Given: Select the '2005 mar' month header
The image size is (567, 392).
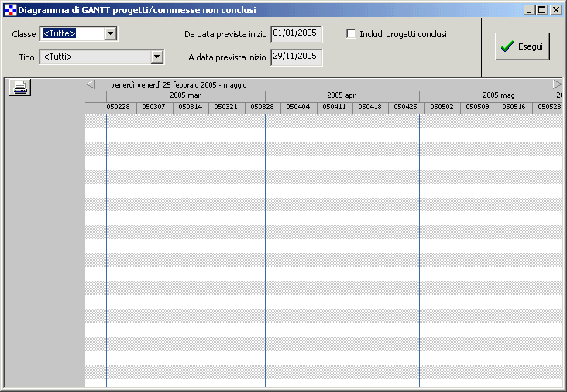Looking at the screenshot, I should (185, 95).
